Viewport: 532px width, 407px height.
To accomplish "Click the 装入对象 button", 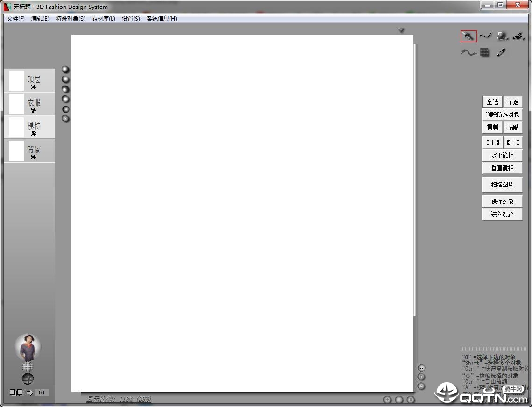I will pyautogui.click(x=503, y=214).
